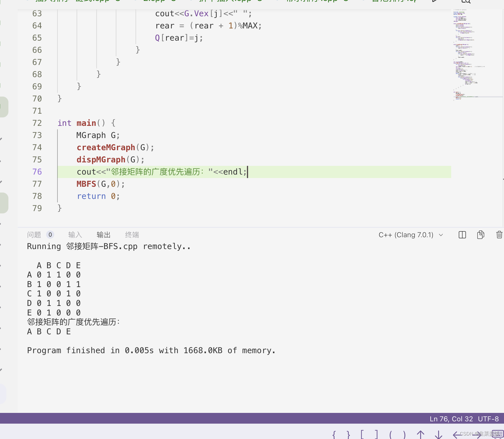Switch to the 输入 input tab
This screenshot has width=504, height=439.
75,235
